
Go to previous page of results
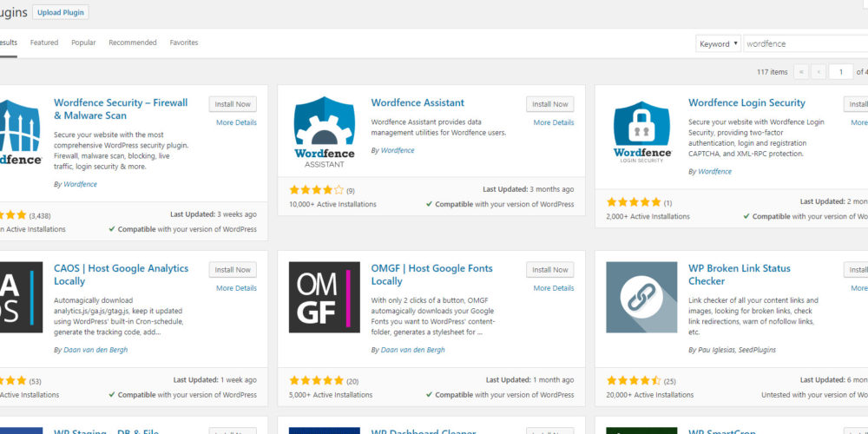819,72
